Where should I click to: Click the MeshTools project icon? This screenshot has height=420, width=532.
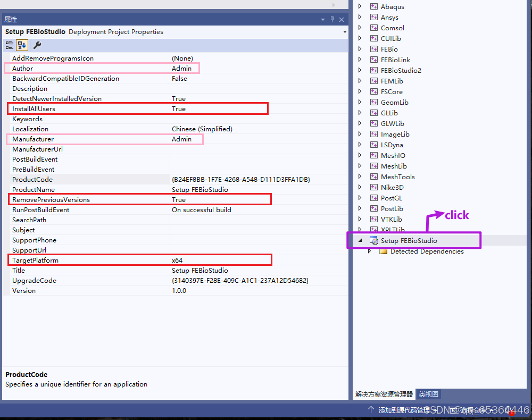[374, 177]
